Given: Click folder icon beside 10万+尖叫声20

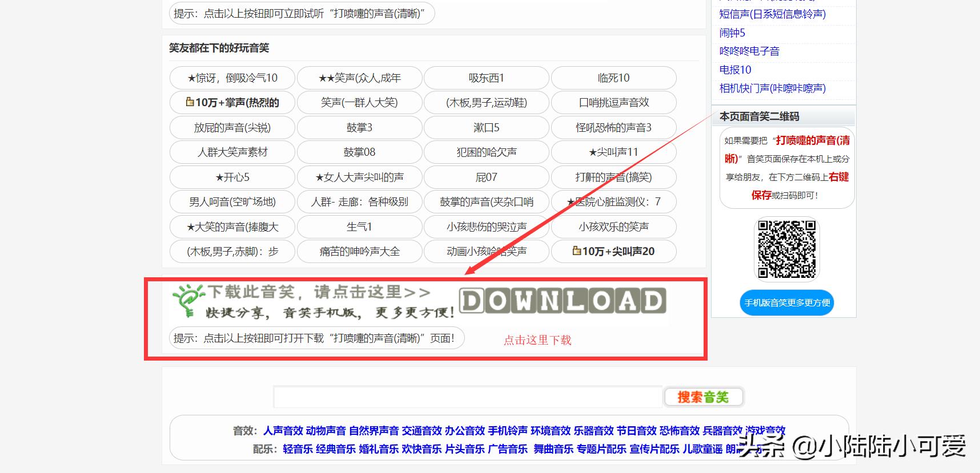Looking at the screenshot, I should (x=577, y=250).
